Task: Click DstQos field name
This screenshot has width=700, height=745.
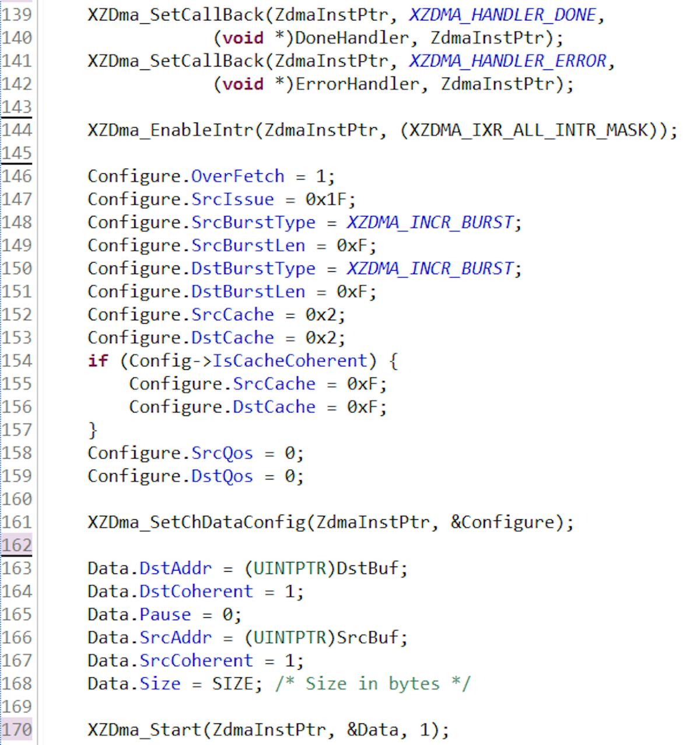Action: coord(222,476)
